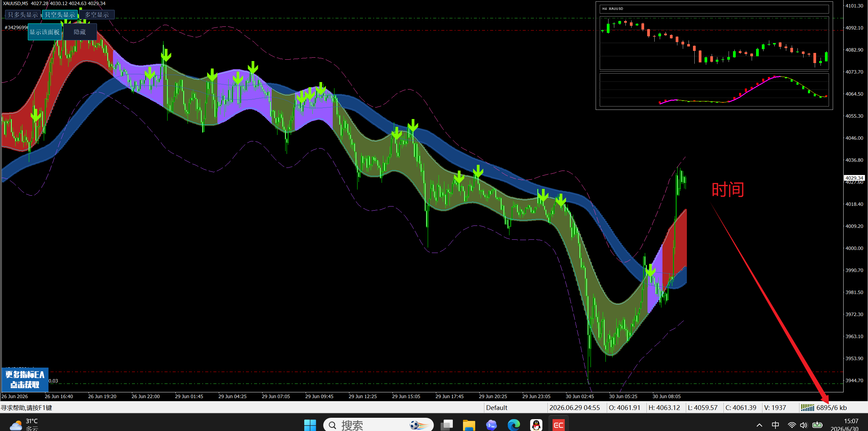Click the 4000.00 price scale label
Image resolution: width=868 pixels, height=431 pixels.
854,248
